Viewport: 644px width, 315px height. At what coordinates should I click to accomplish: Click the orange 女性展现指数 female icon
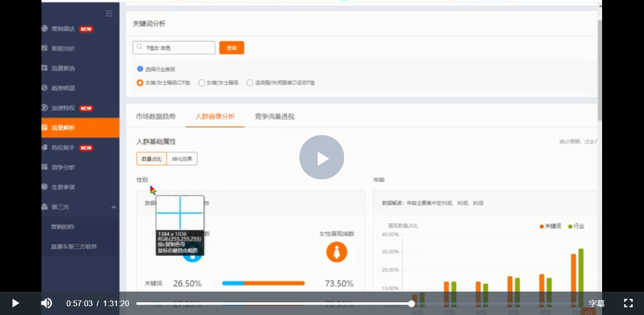click(x=336, y=252)
